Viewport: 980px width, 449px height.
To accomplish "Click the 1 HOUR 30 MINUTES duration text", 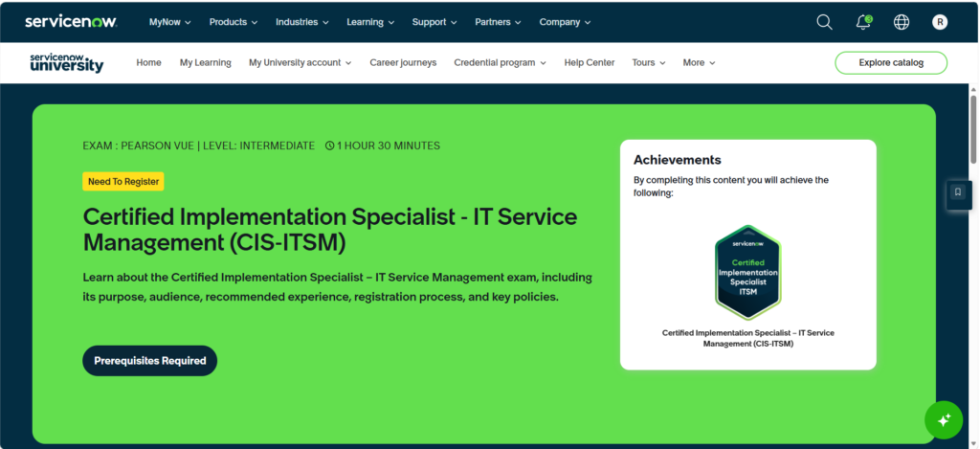I will point(389,146).
